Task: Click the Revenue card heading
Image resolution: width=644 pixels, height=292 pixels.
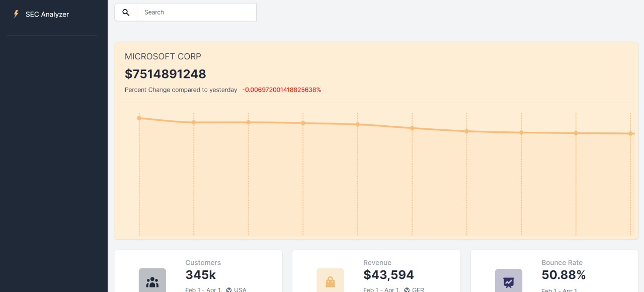Action: 377,263
